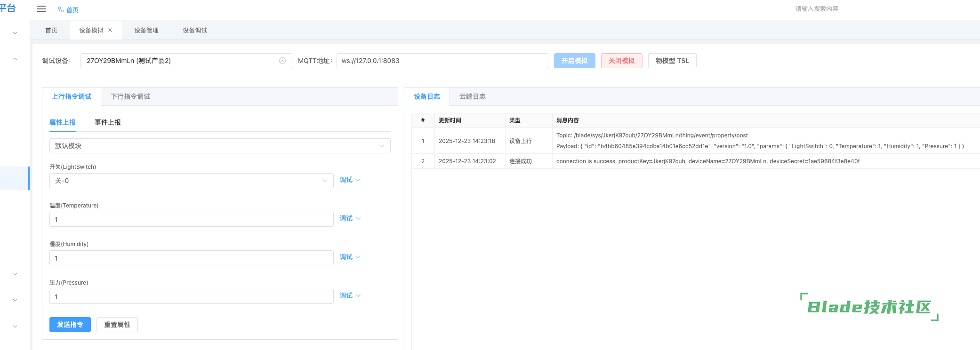Switch to 下行指令调试 tab
The image size is (980, 350).
coord(130,96)
